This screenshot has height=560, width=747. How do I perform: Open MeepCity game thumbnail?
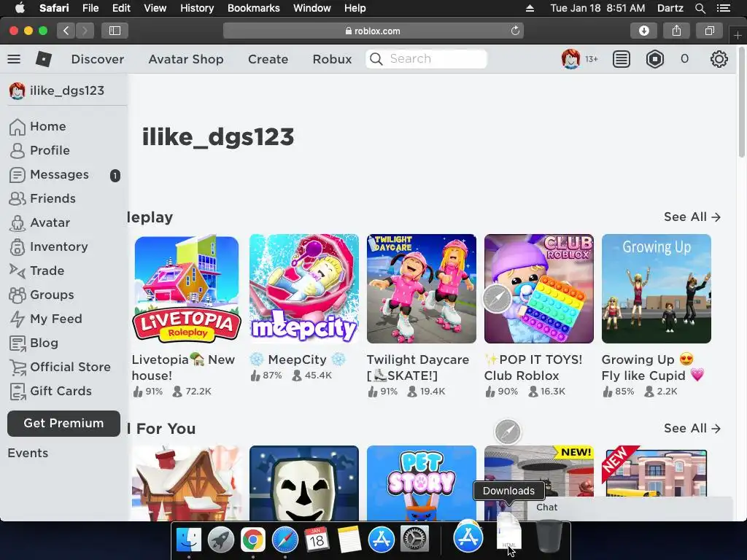304,289
